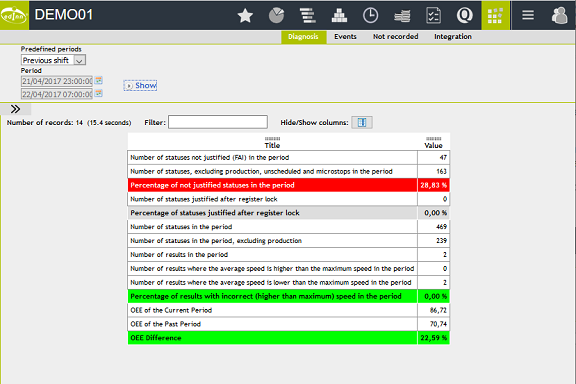Switch to the Events tab
576x384 pixels.
[x=345, y=37]
